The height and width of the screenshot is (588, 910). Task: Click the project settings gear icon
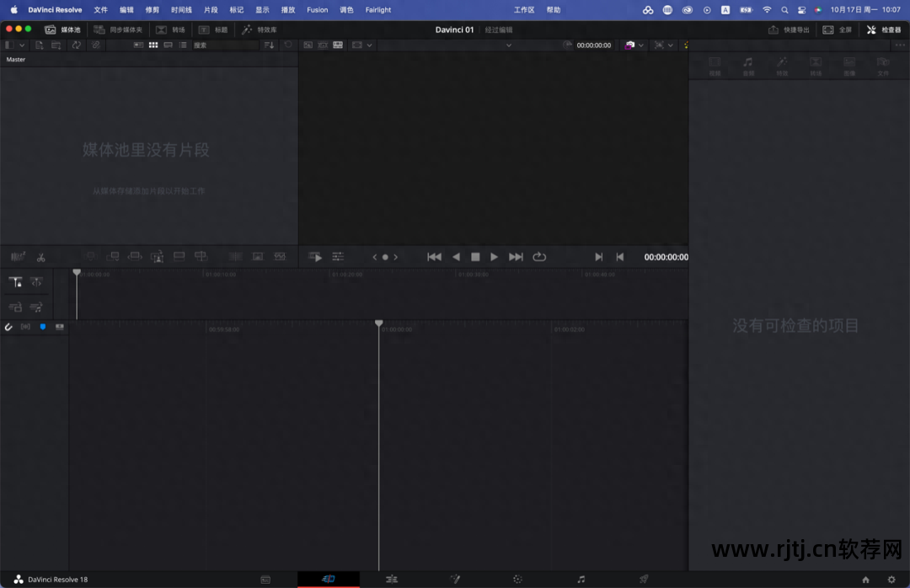pos(891,580)
